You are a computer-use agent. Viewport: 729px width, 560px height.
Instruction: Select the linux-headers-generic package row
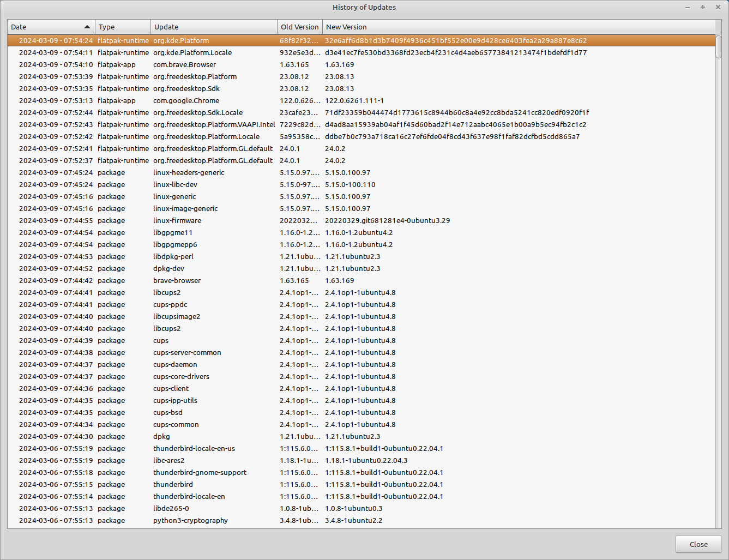(361, 172)
